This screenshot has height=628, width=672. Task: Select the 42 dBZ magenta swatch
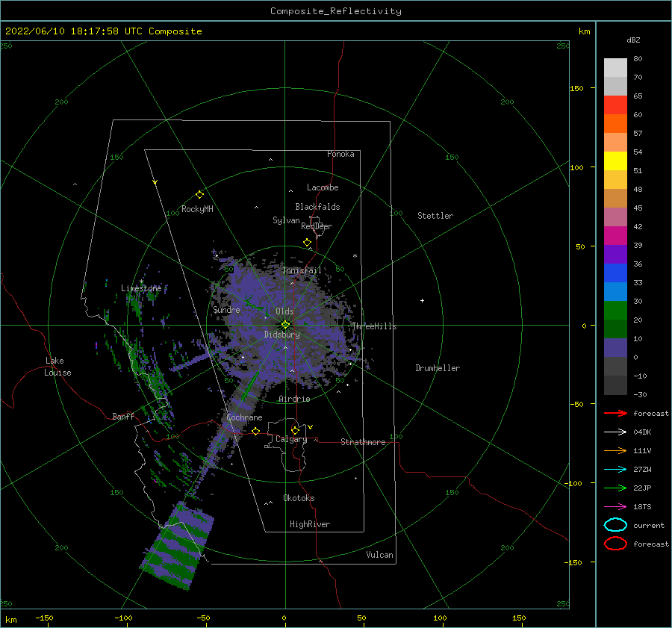click(x=615, y=236)
